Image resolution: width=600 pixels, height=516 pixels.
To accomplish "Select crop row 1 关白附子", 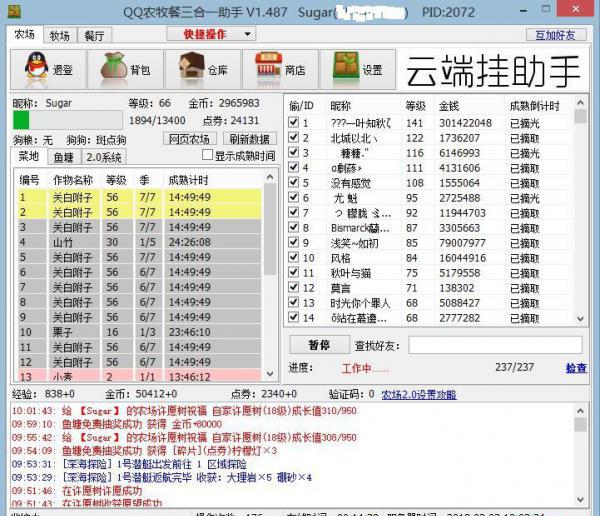I will (x=140, y=197).
